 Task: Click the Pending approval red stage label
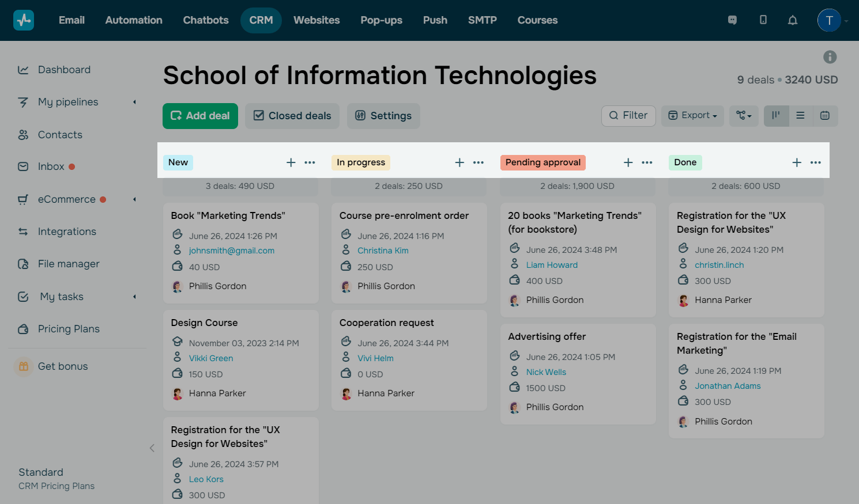(x=542, y=162)
